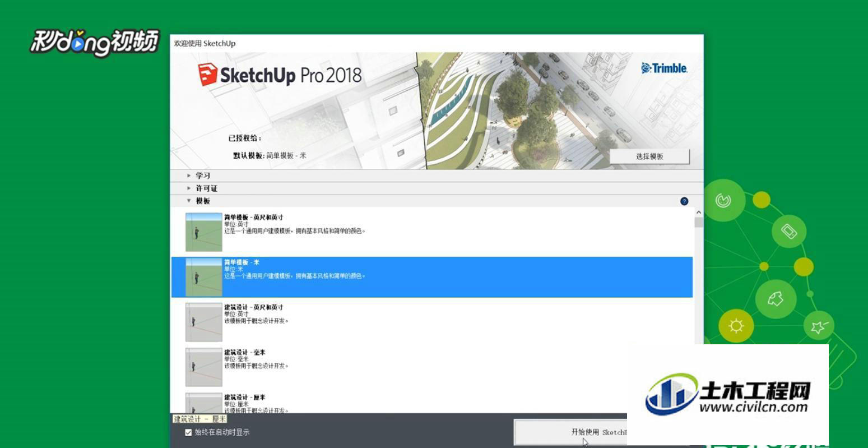
Task: Choose the 建筑设计 - 英尺和英寸 thumbnail
Action: 204,322
